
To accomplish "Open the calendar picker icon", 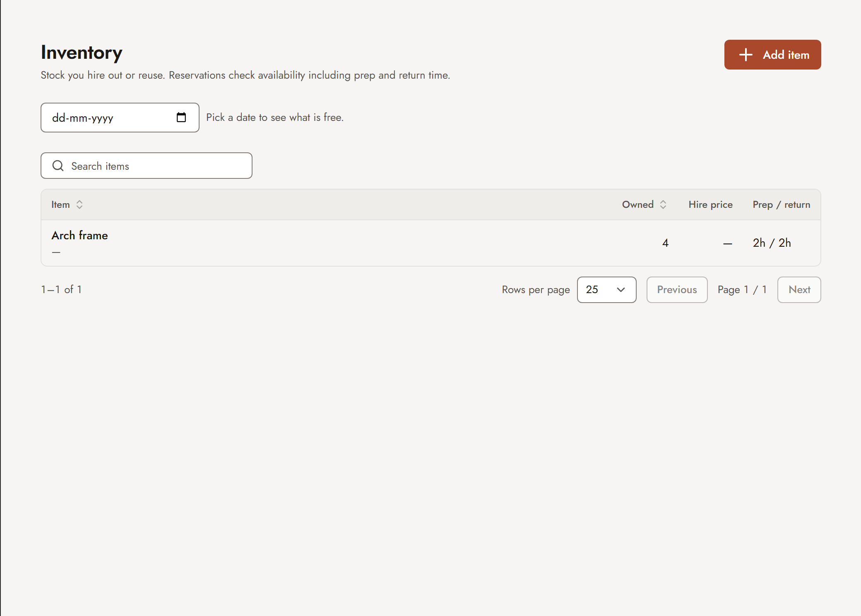I will (x=181, y=118).
